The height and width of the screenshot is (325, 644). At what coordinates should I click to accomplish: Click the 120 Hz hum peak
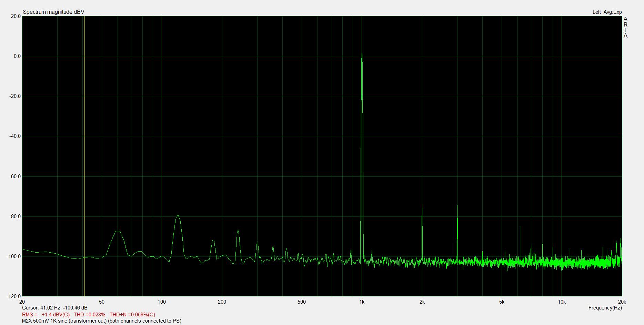[x=178, y=215]
